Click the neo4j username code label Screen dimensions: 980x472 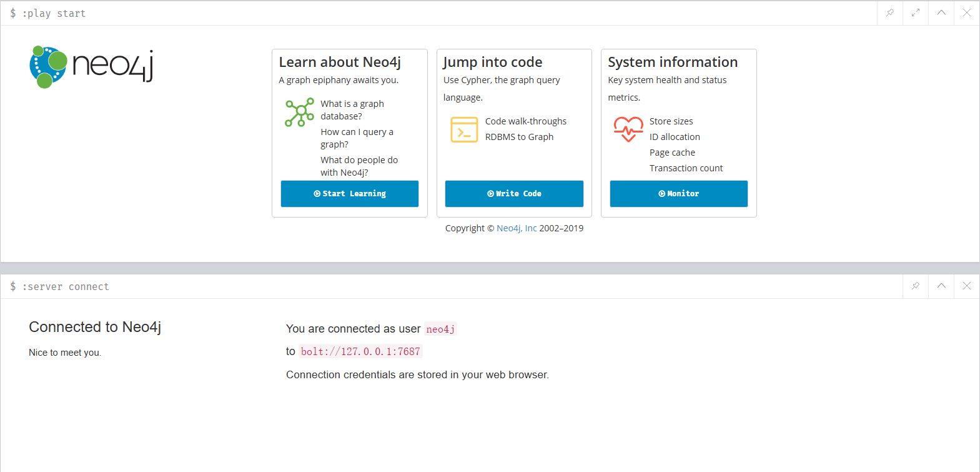pos(440,329)
